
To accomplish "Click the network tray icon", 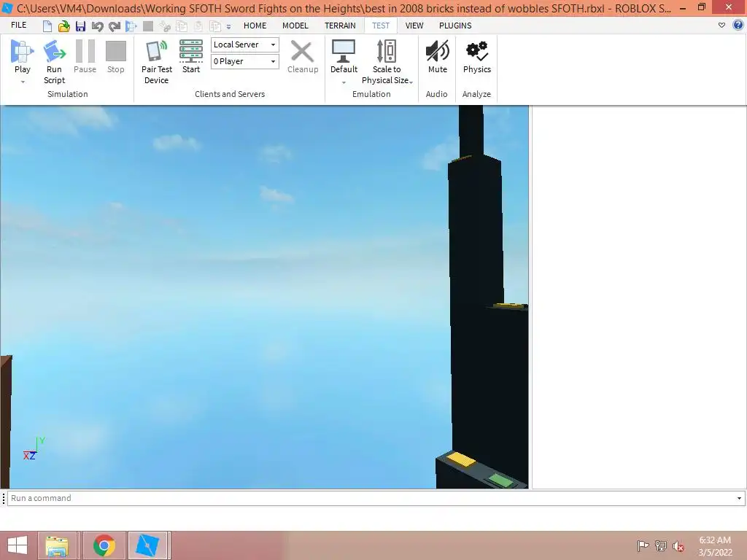I will tap(661, 545).
